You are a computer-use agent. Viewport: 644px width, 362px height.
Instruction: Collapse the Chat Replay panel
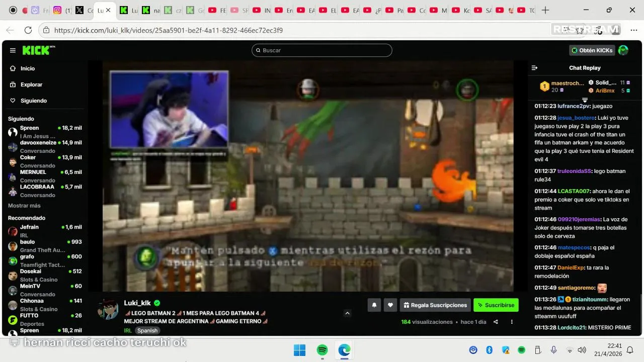click(x=535, y=68)
